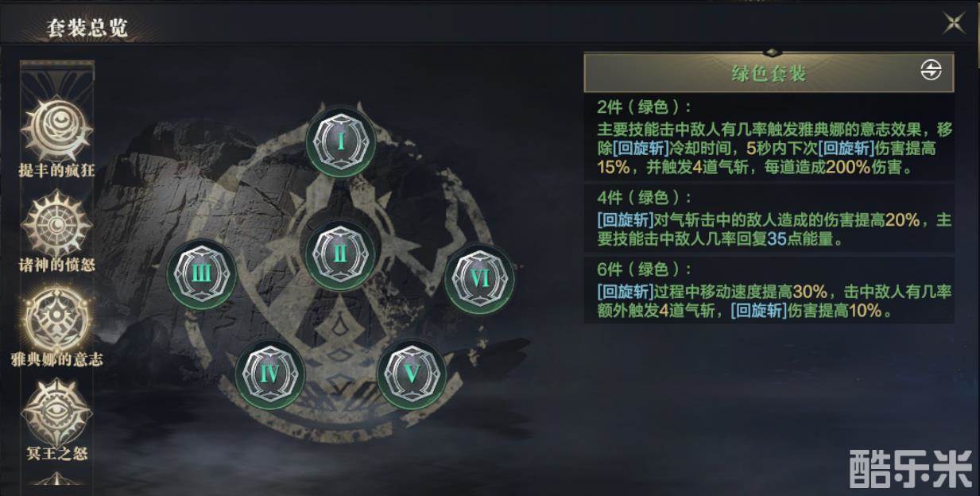This screenshot has width=980, height=496.
Task: Select equipment slot I icon
Action: [341, 141]
